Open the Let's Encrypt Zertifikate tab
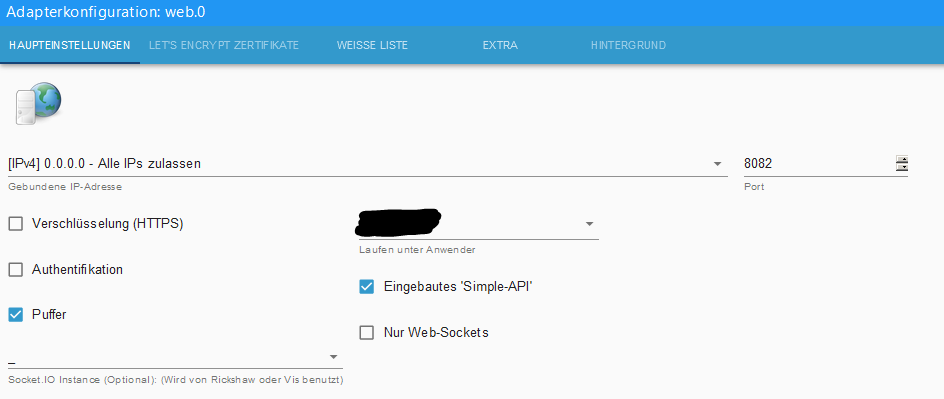 click(224, 45)
